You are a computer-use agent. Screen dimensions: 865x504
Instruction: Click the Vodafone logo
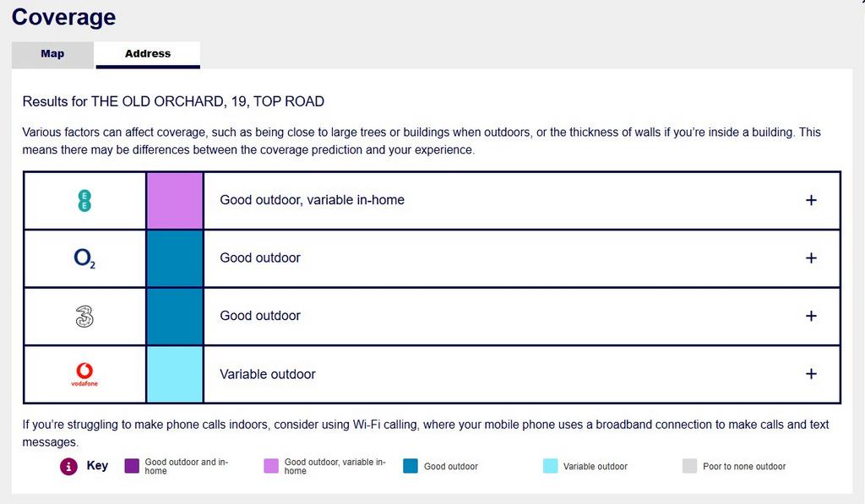(84, 374)
